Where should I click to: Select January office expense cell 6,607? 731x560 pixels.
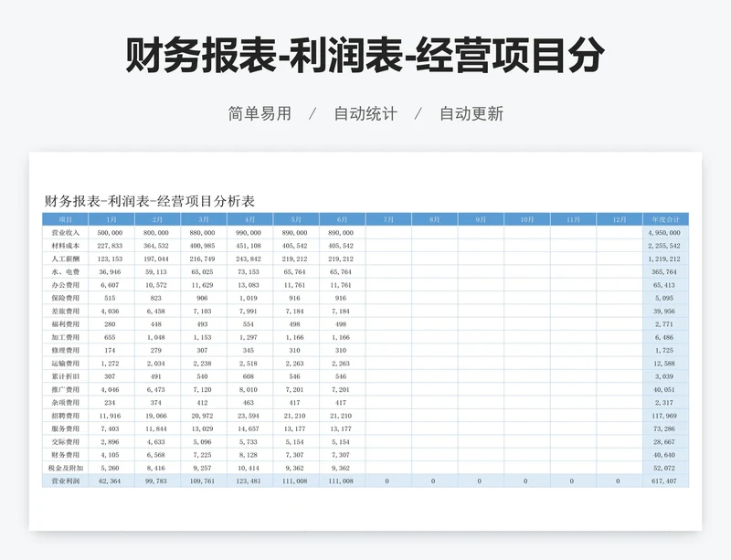[x=110, y=285]
